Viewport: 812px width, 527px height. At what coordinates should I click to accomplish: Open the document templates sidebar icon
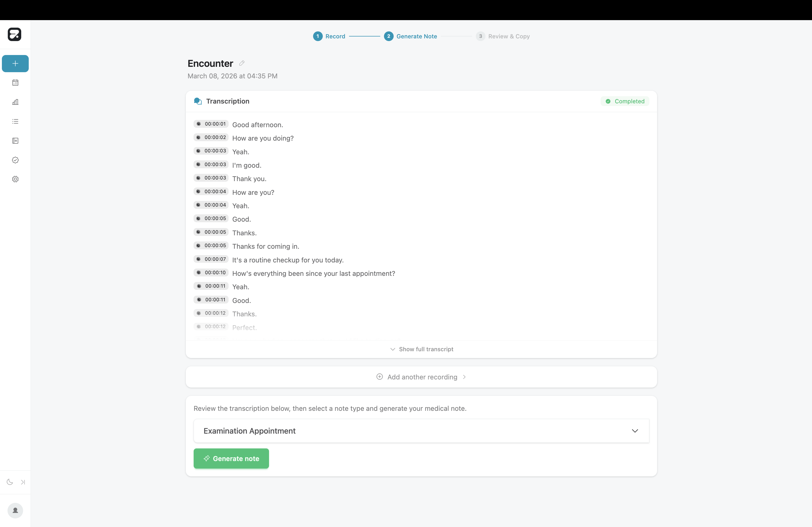click(x=15, y=141)
